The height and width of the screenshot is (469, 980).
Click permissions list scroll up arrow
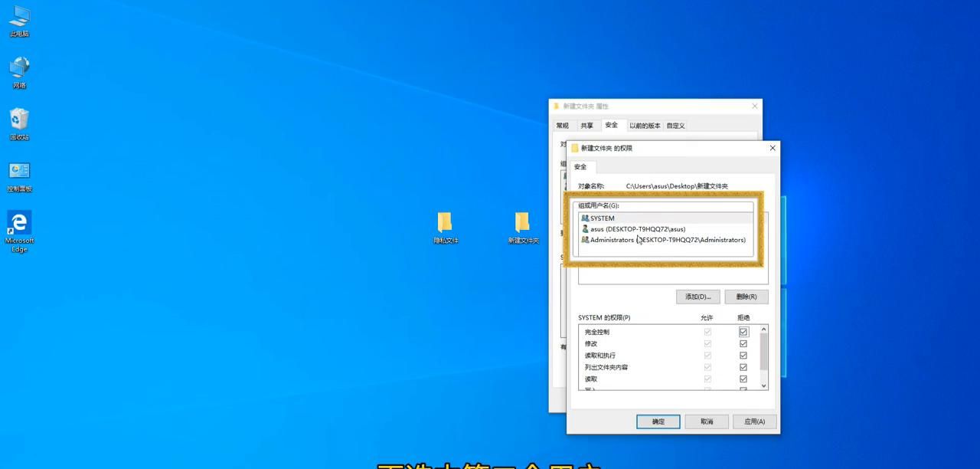[x=763, y=330]
